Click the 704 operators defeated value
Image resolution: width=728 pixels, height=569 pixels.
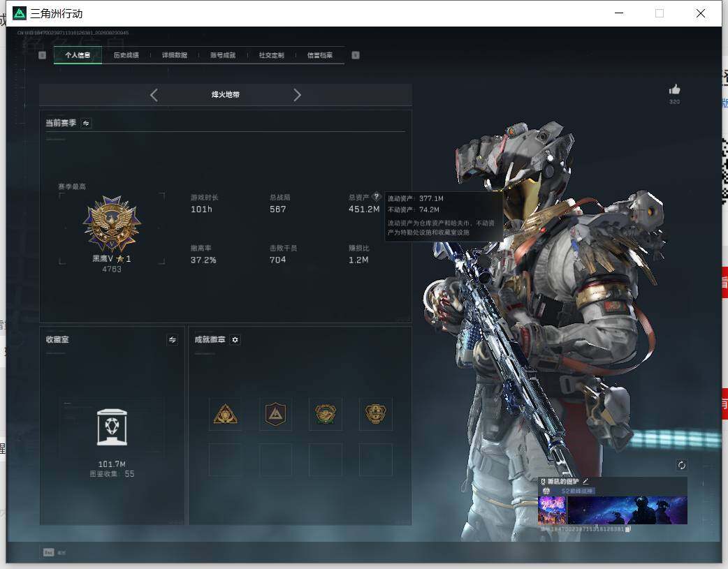[277, 260]
